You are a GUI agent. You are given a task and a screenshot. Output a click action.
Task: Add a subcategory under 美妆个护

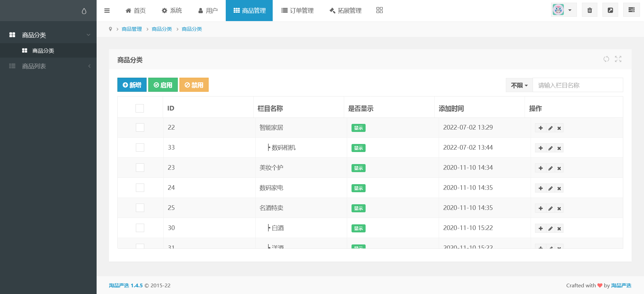(x=540, y=168)
